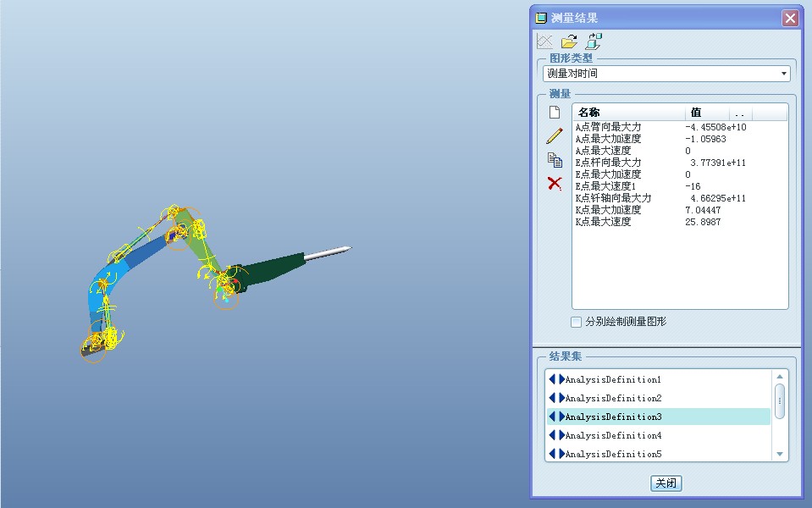
Task: Select measure A点最大速度
Action: coord(604,151)
